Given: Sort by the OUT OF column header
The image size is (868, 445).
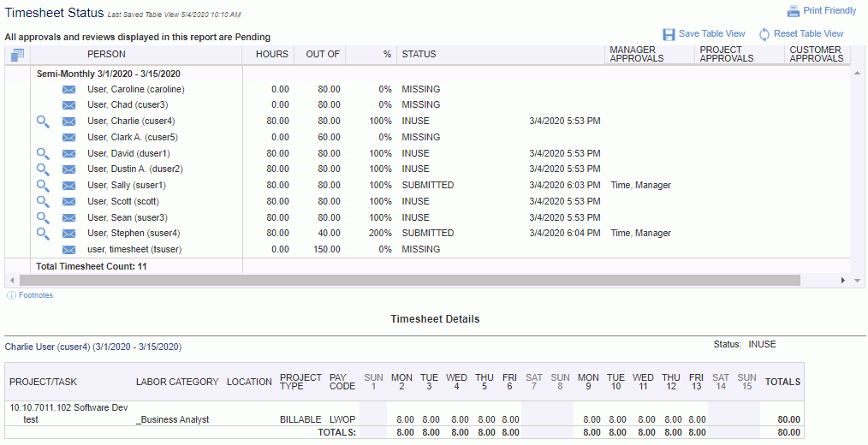Looking at the screenshot, I should coord(323,54).
